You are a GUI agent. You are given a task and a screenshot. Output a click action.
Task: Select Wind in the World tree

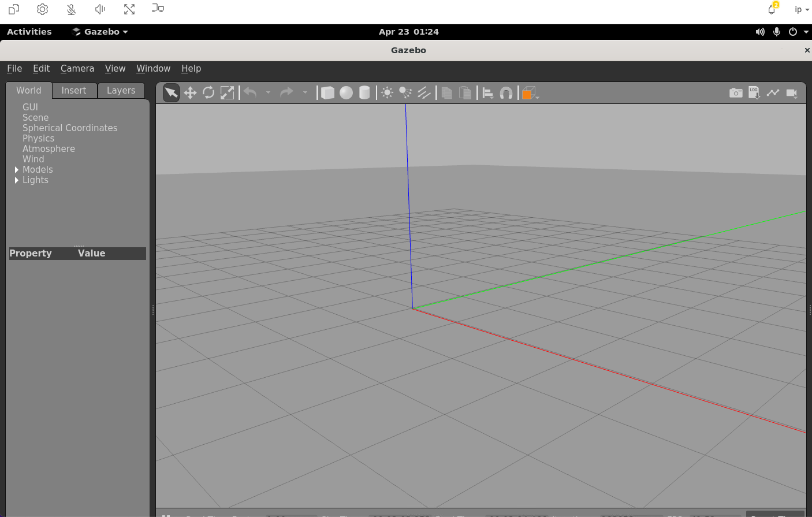point(33,159)
